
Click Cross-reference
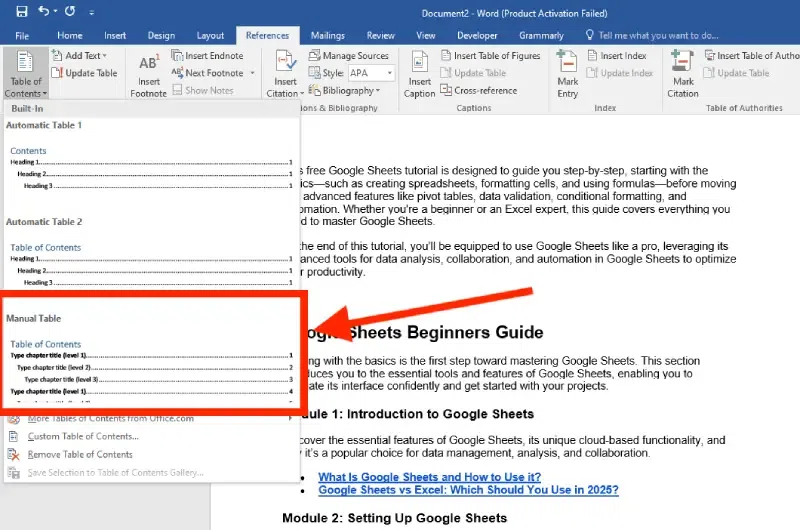coord(479,90)
